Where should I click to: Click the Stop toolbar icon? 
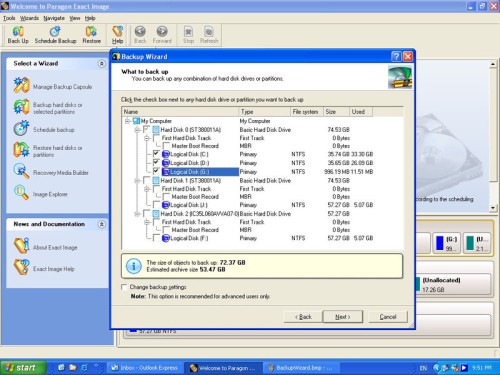tap(188, 35)
